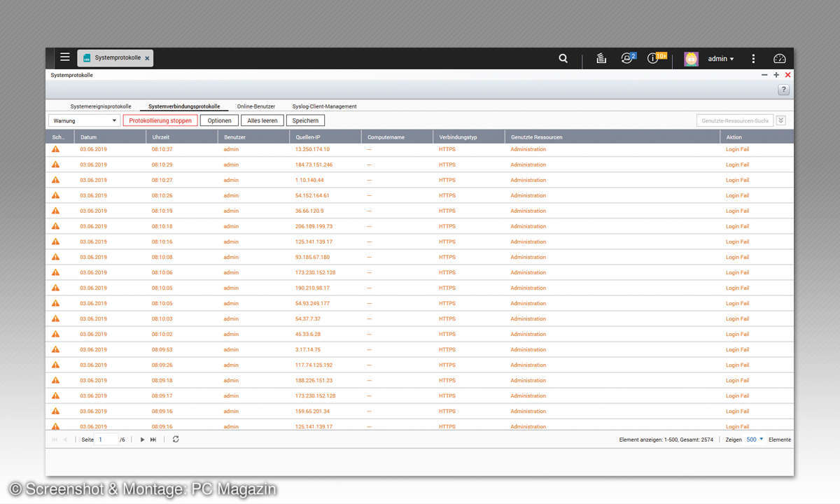Open the help question mark button

point(783,90)
